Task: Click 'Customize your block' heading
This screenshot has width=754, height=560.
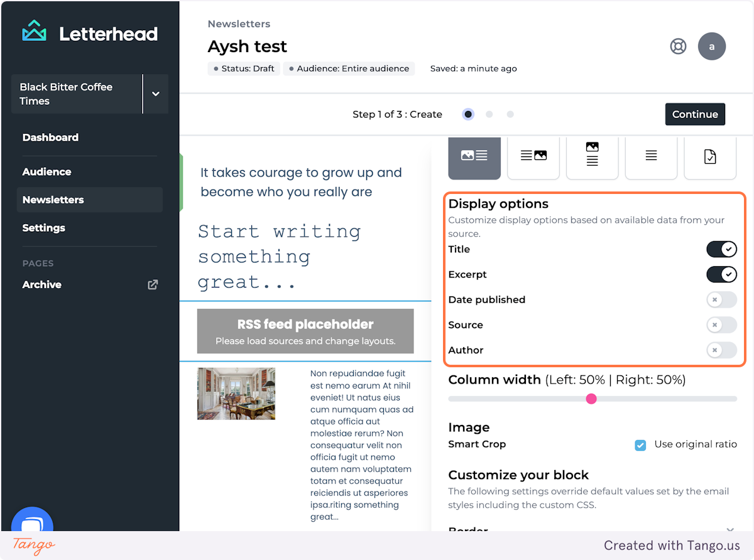Action: [518, 475]
